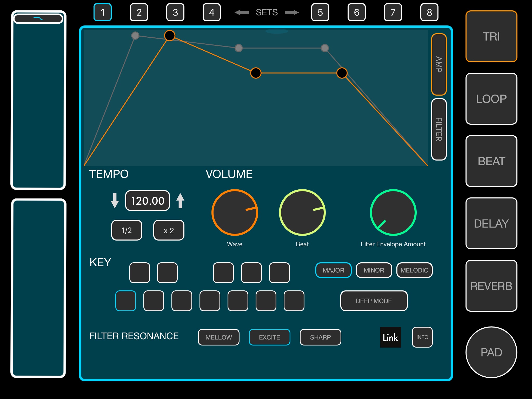The image size is (532, 399).
Task: Tap the round PAD button
Action: point(491,352)
